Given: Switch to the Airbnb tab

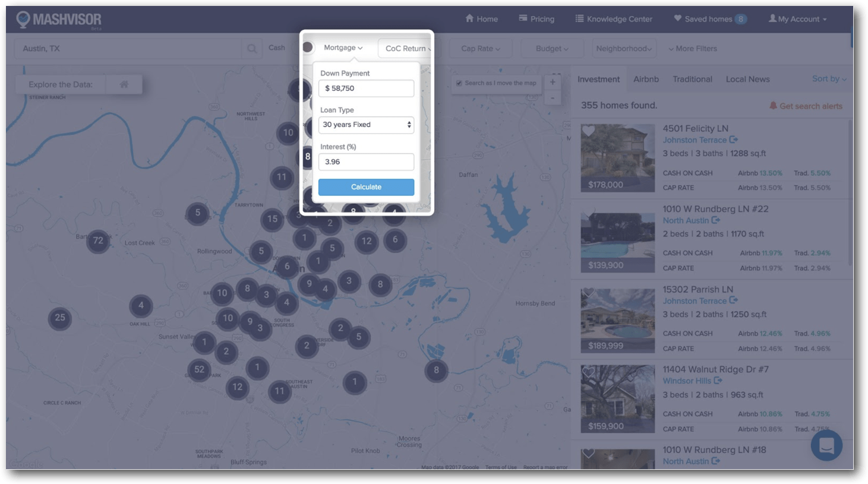Looking at the screenshot, I should (x=646, y=79).
